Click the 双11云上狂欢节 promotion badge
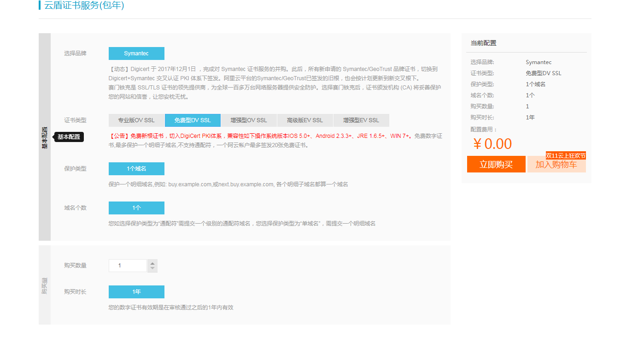This screenshot has height=338, width=644. coord(566,156)
